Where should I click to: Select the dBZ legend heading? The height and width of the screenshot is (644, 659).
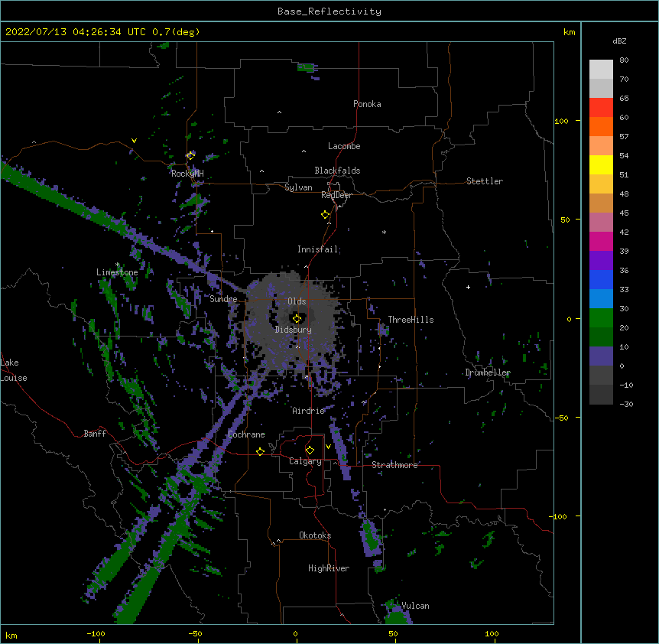pos(619,41)
